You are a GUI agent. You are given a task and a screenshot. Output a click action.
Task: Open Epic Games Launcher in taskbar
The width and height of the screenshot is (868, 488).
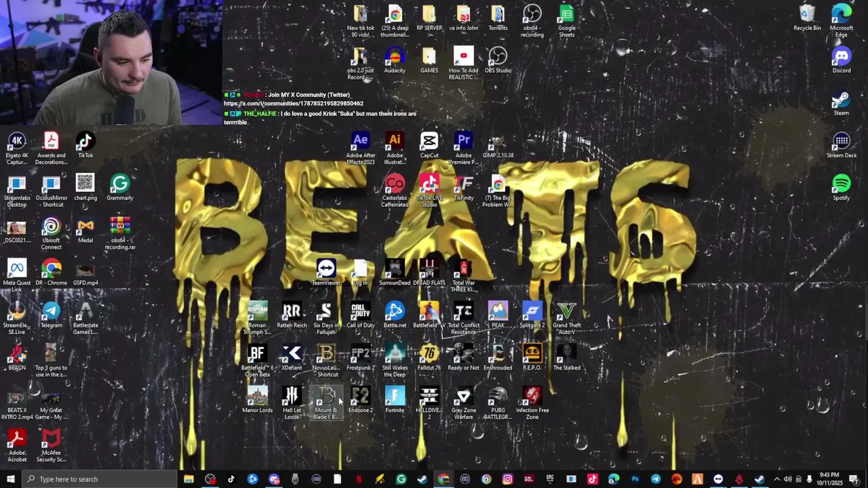pos(550,479)
